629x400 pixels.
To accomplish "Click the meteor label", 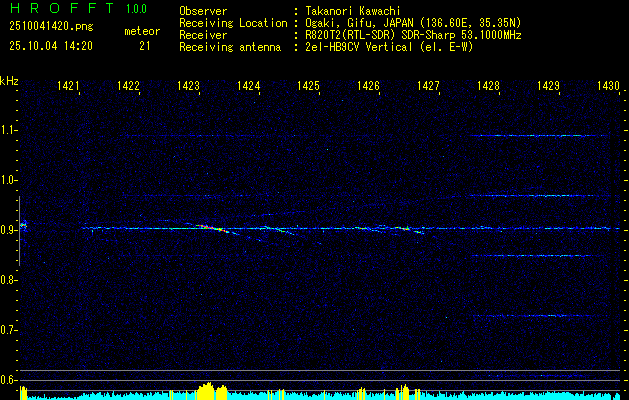I will (x=142, y=31).
